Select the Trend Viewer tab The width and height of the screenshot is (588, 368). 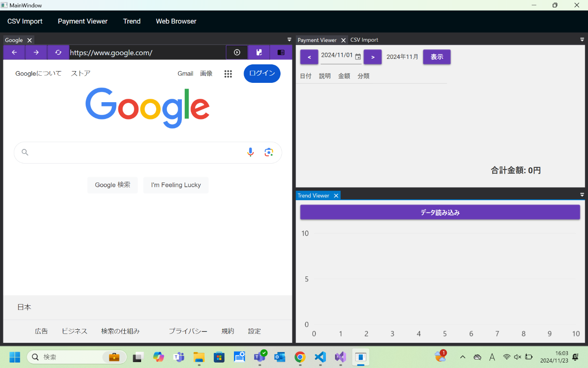tap(313, 196)
